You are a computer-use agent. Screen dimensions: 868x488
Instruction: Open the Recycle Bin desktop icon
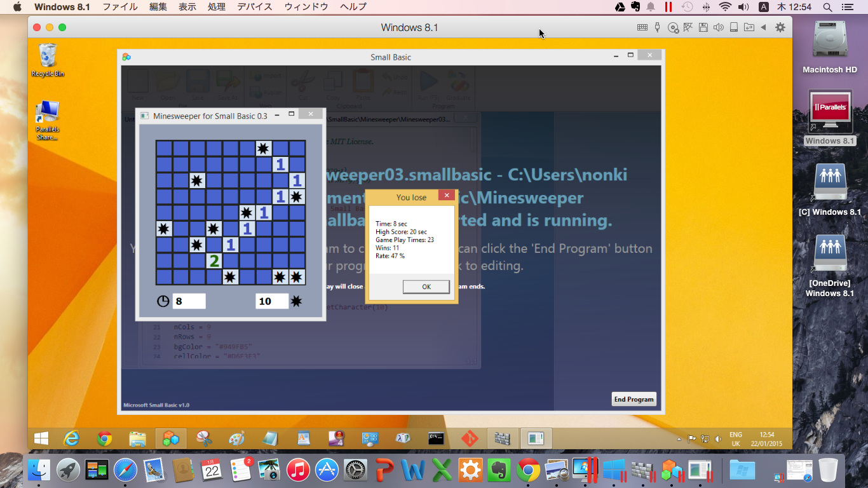(48, 60)
